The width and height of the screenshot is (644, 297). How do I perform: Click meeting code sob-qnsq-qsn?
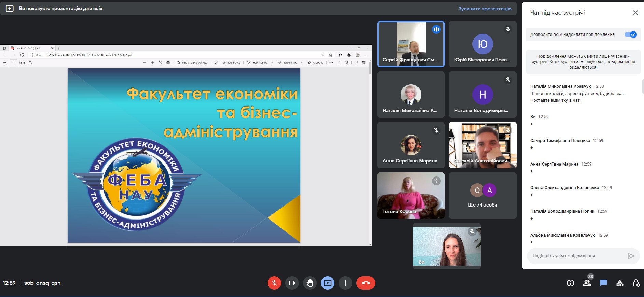[42, 283]
